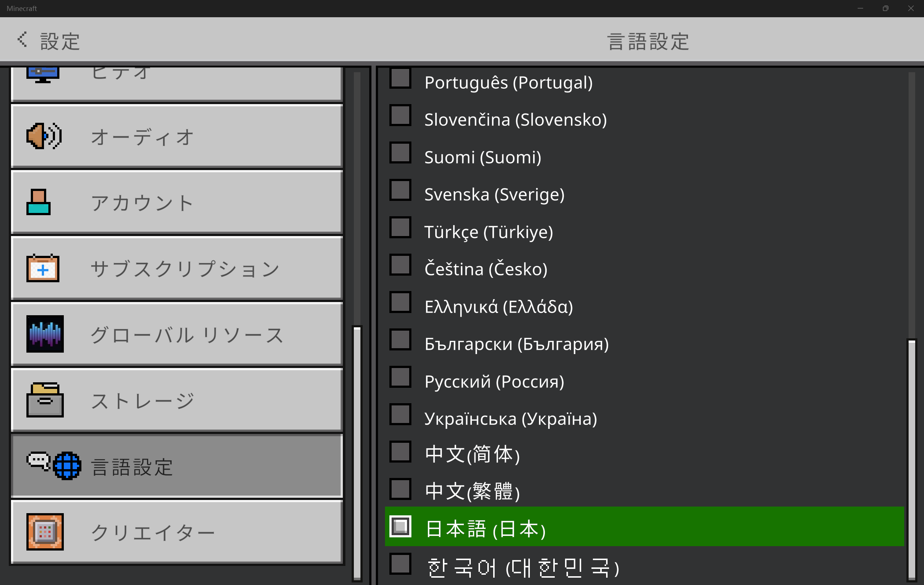The image size is (924, 585).
Task: Check the Türkçe (Türkiye) checkbox
Action: pyautogui.click(x=400, y=228)
